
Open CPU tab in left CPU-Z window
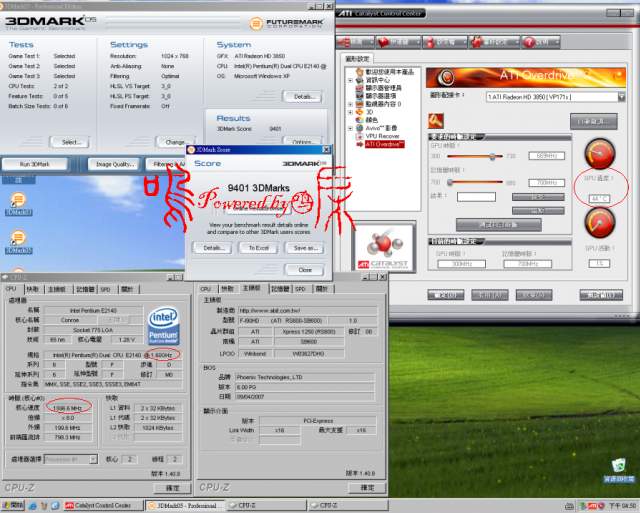pyautogui.click(x=11, y=289)
